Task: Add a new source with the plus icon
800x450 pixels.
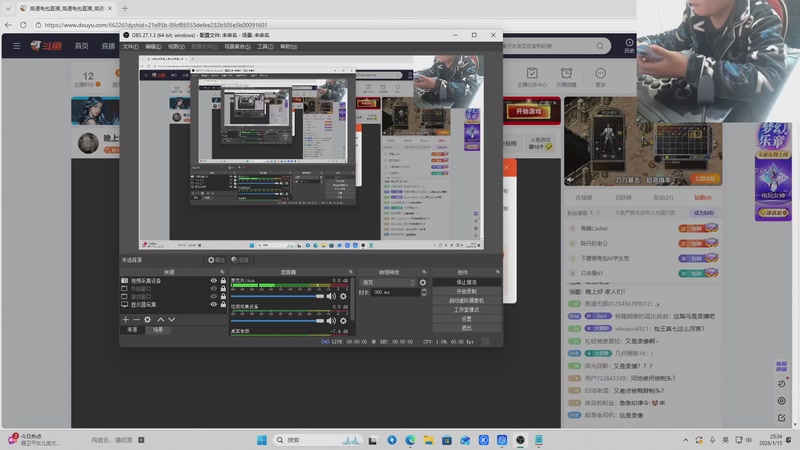Action: 126,319
